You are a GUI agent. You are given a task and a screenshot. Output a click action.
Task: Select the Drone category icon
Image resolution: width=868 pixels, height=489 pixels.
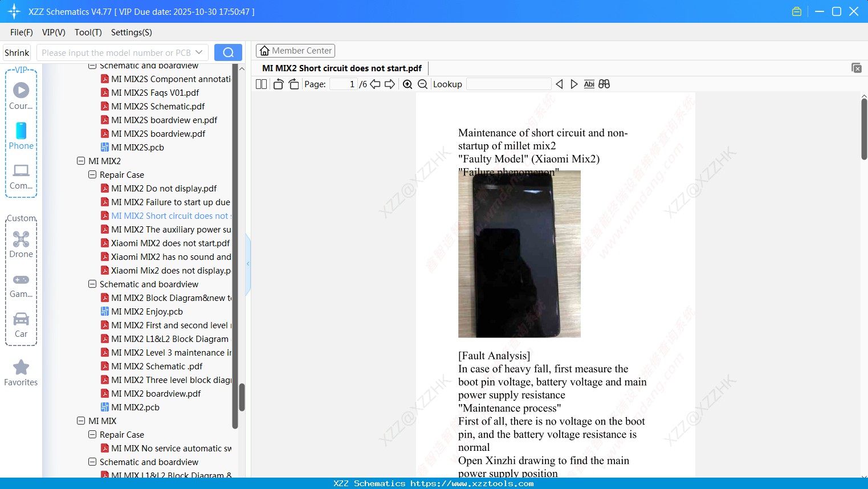[21, 239]
